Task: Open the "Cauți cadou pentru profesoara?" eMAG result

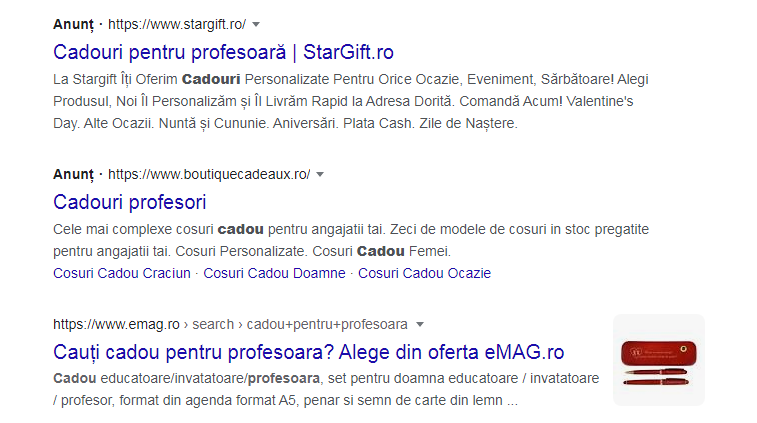Action: (x=308, y=352)
